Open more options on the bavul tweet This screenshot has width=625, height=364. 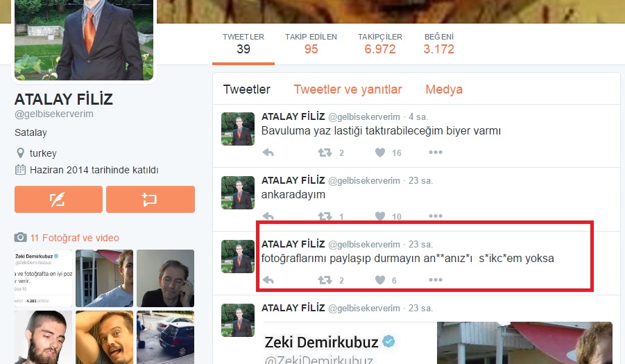(x=435, y=152)
